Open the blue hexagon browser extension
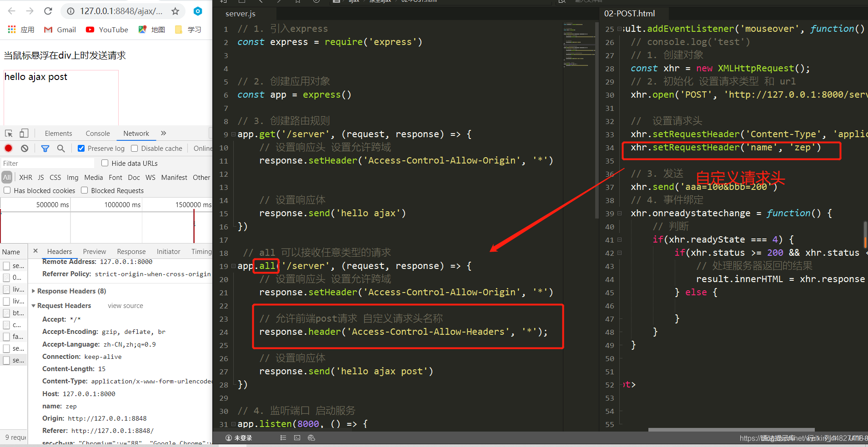Viewport: 868px width, 447px height. click(198, 11)
